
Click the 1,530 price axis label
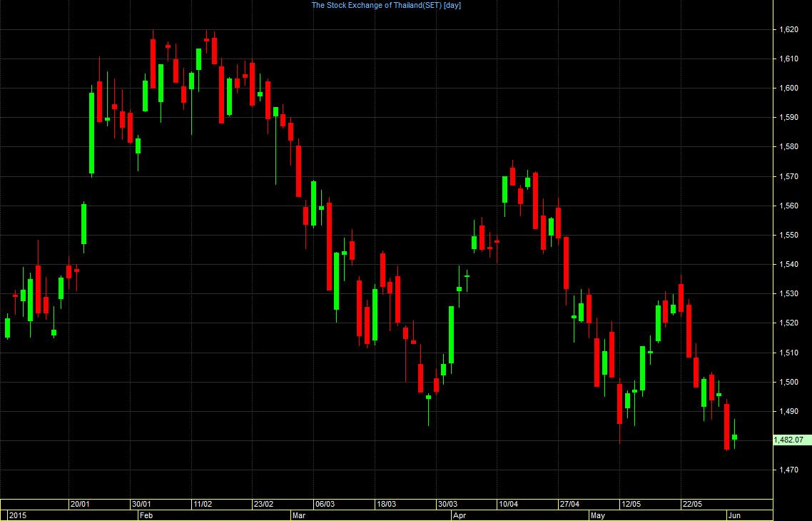coord(788,293)
